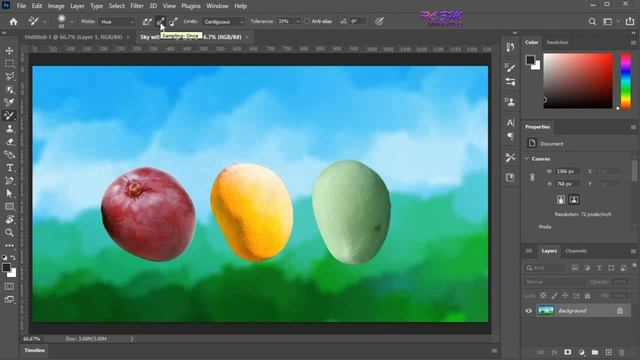640x360 pixels.
Task: Select the Pen tool
Action: [9, 181]
